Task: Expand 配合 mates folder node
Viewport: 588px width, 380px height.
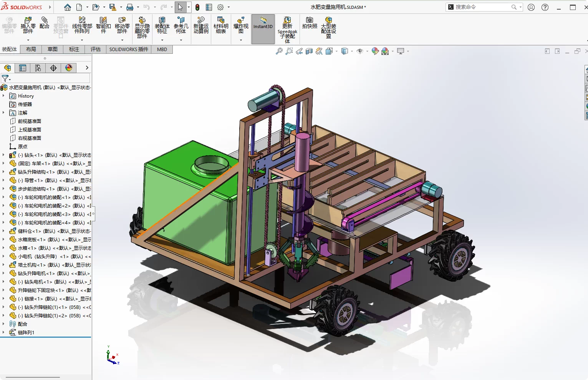Action: pyautogui.click(x=3, y=324)
